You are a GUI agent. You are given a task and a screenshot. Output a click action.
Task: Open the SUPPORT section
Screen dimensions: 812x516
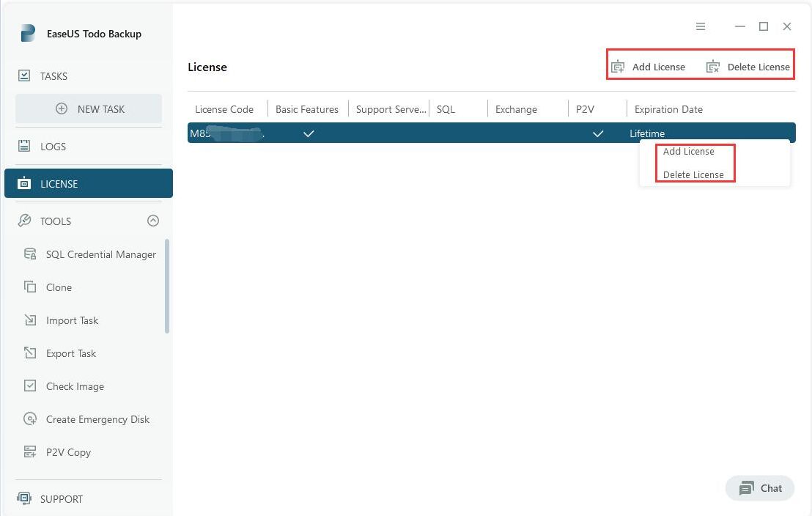(62, 499)
